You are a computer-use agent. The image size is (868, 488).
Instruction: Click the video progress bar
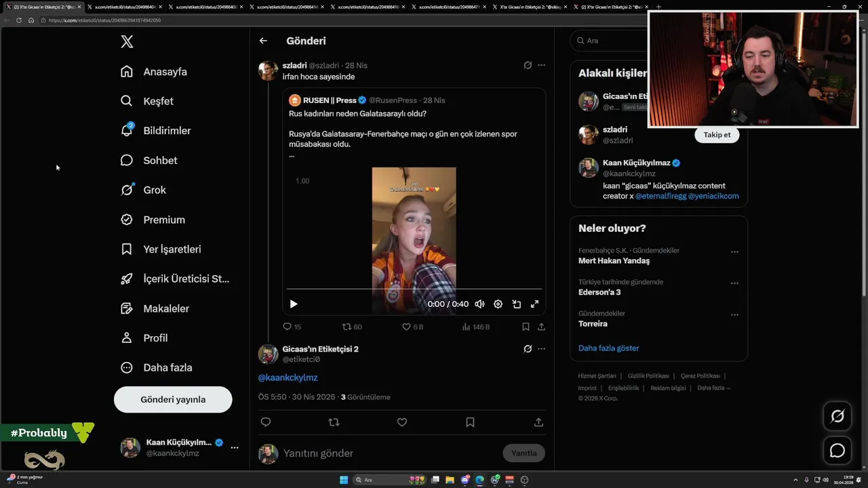414,289
